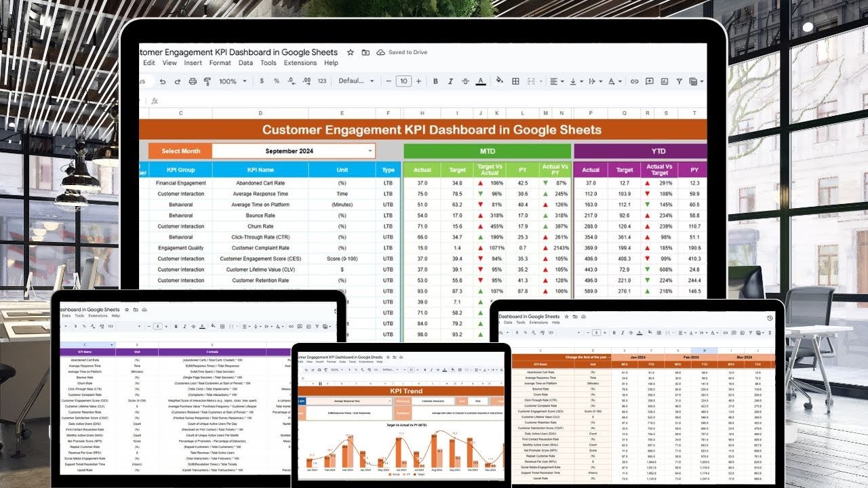Open Data menu on main monitor
The height and width of the screenshot is (488, 868).
[x=245, y=63]
